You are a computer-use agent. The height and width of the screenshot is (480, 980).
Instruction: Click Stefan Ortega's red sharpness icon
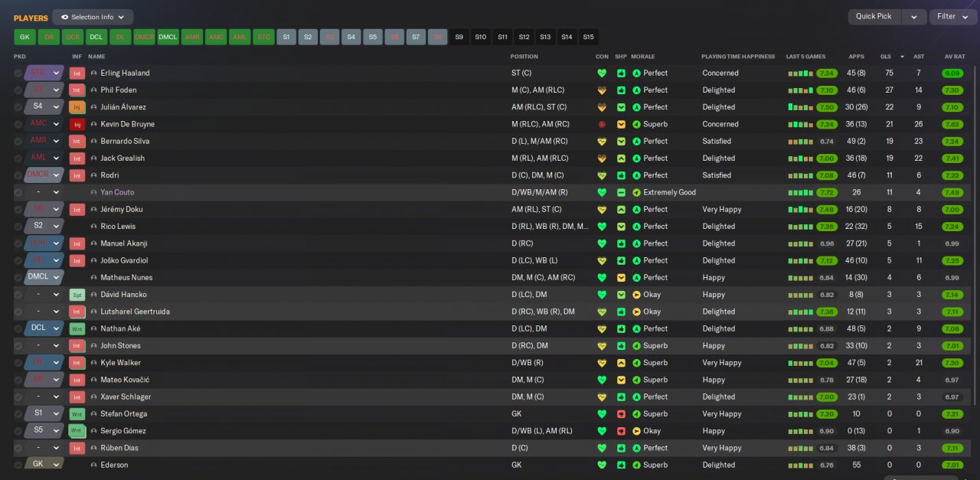(x=621, y=414)
